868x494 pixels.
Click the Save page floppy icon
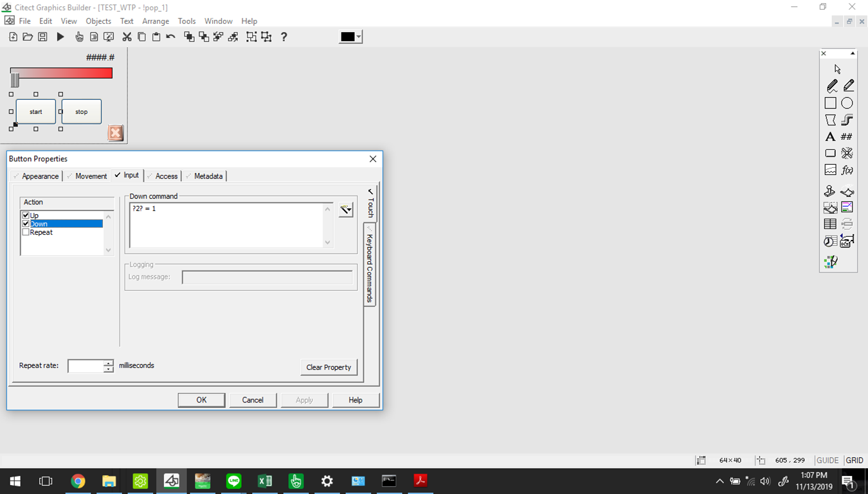42,37
